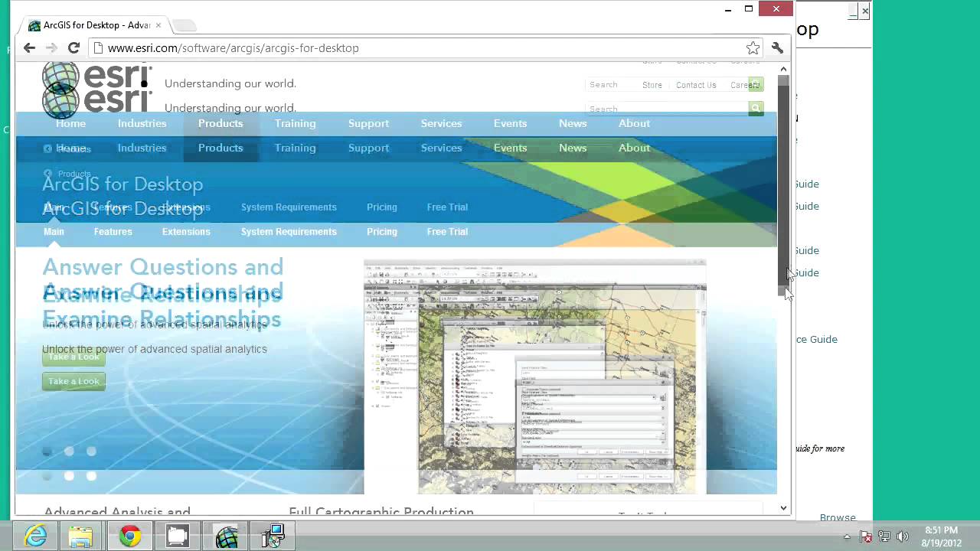Click the 8:51 PM taskbar clock
Viewport: 980px width, 551px height.
click(941, 536)
